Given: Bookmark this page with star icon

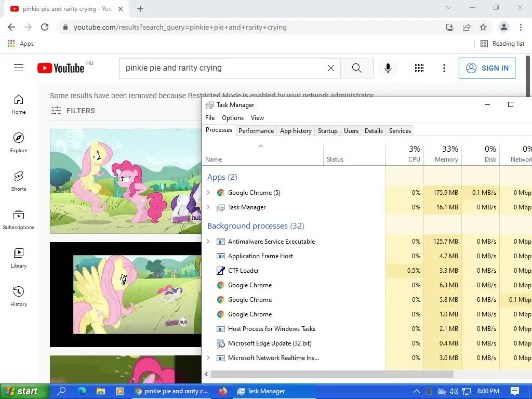Looking at the screenshot, I should [x=483, y=27].
